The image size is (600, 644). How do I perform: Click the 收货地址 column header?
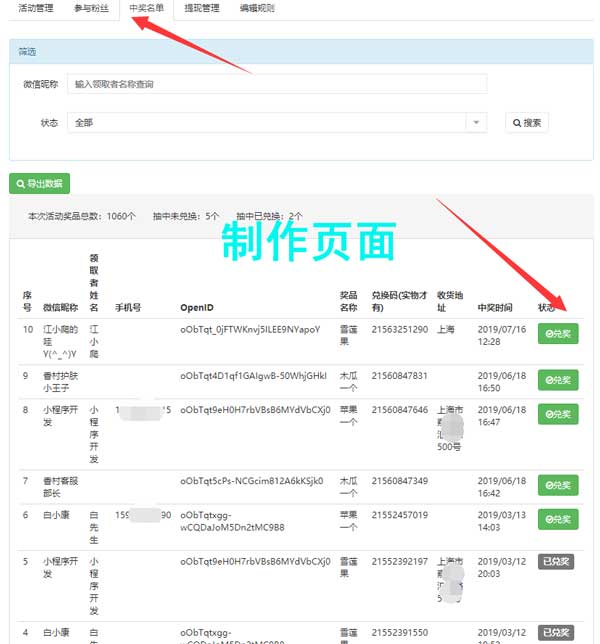[x=450, y=301]
